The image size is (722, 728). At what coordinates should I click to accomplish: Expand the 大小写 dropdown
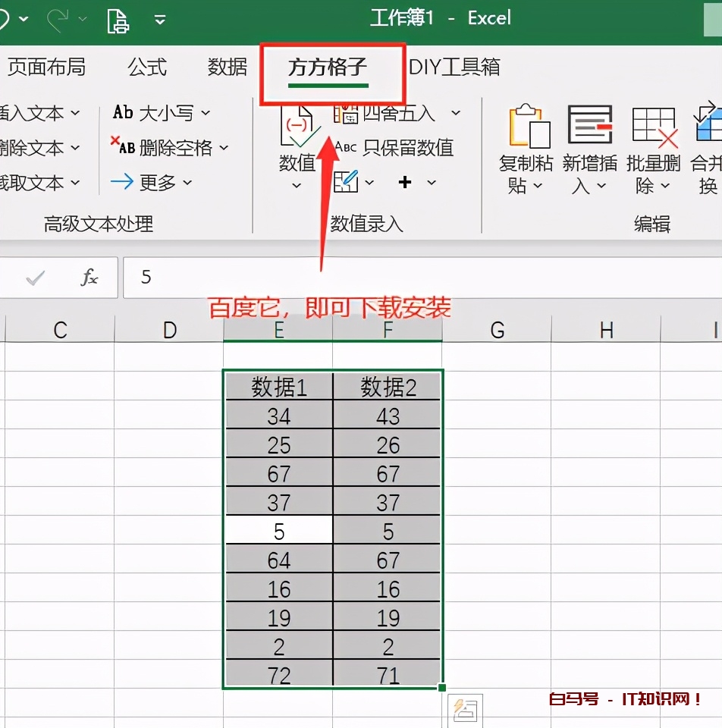tap(206, 114)
